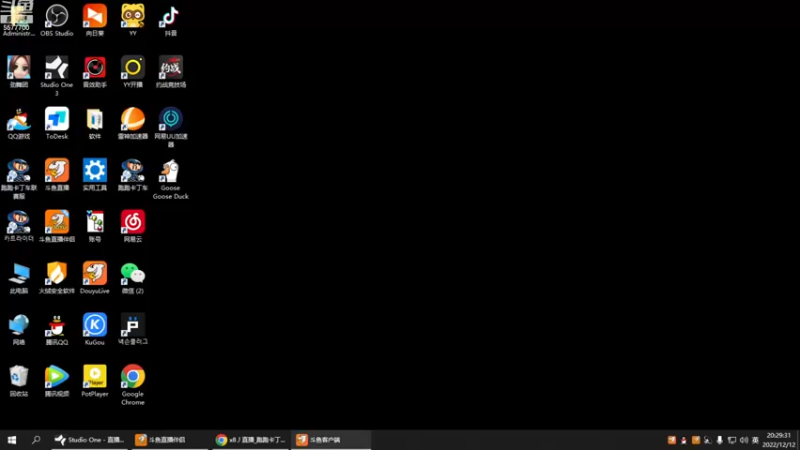Launch the 넥슨플러그 Nexon Plug shortcut
The height and width of the screenshot is (450, 800).
pos(133,329)
